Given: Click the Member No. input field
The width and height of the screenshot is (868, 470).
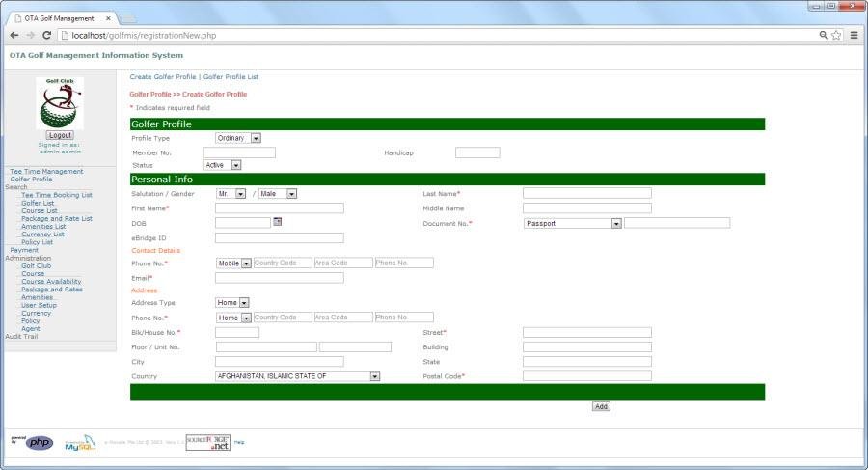Looking at the screenshot, I should [239, 152].
